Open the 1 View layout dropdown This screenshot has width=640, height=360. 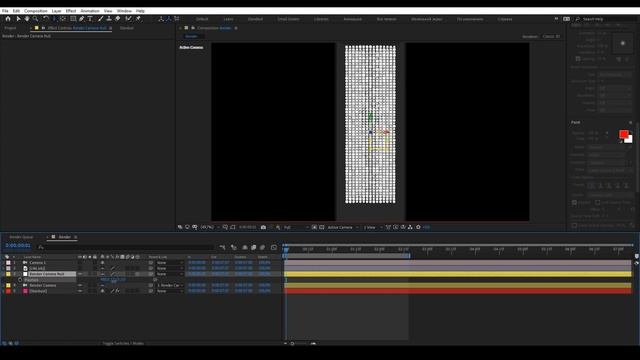pyautogui.click(x=372, y=227)
